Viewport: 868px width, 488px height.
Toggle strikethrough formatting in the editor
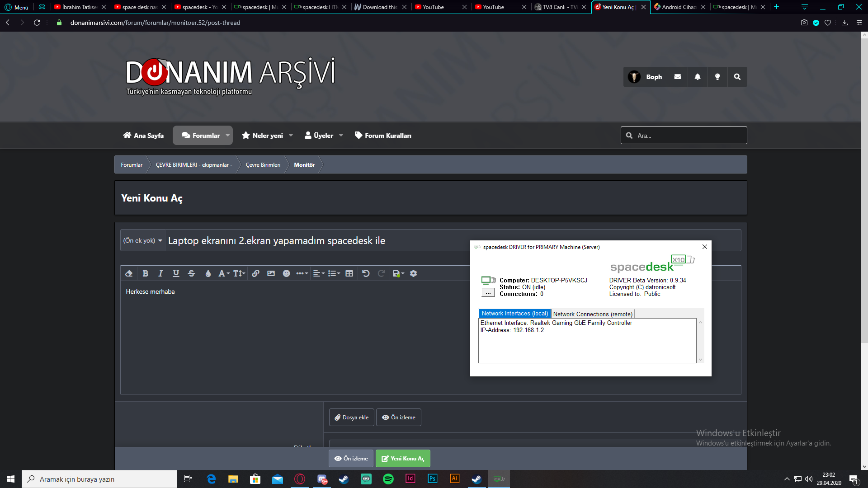pos(191,273)
